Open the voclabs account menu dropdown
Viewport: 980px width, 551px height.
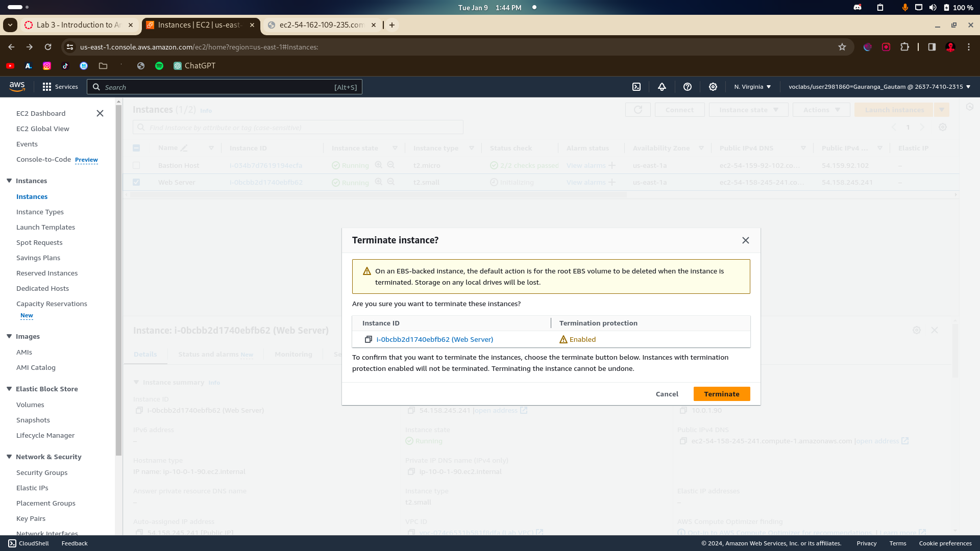(x=879, y=87)
